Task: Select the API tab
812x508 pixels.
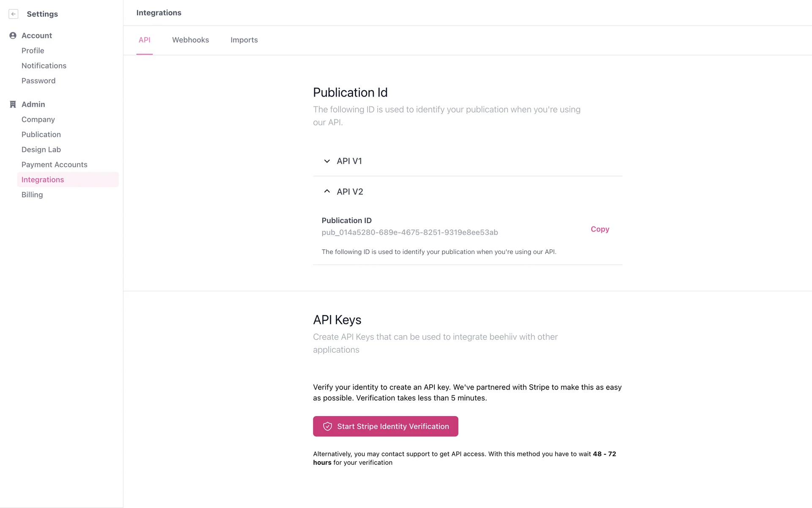Action: 144,40
